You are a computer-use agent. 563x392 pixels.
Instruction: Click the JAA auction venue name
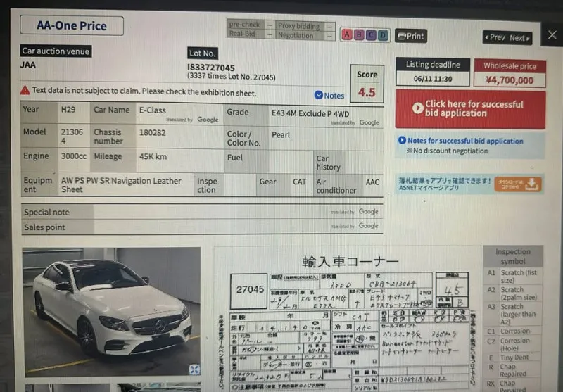tap(28, 65)
